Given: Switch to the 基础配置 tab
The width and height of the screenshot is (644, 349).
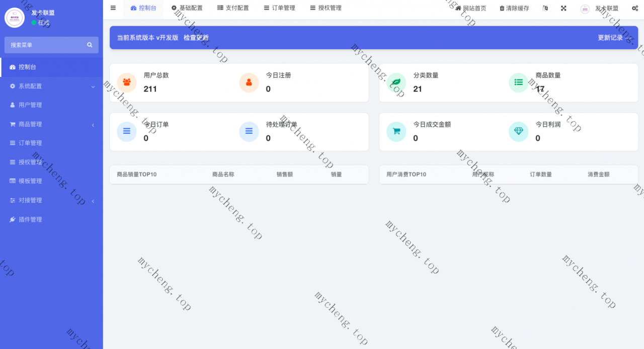Looking at the screenshot, I should (187, 8).
